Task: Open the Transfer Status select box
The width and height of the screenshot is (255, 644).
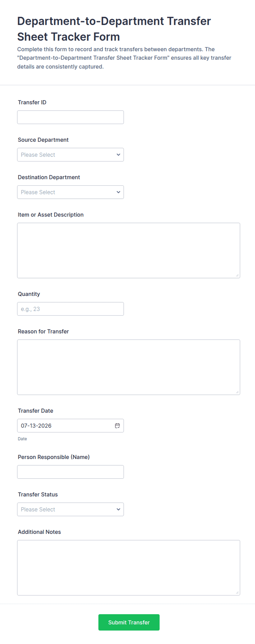Action: pyautogui.click(x=70, y=509)
